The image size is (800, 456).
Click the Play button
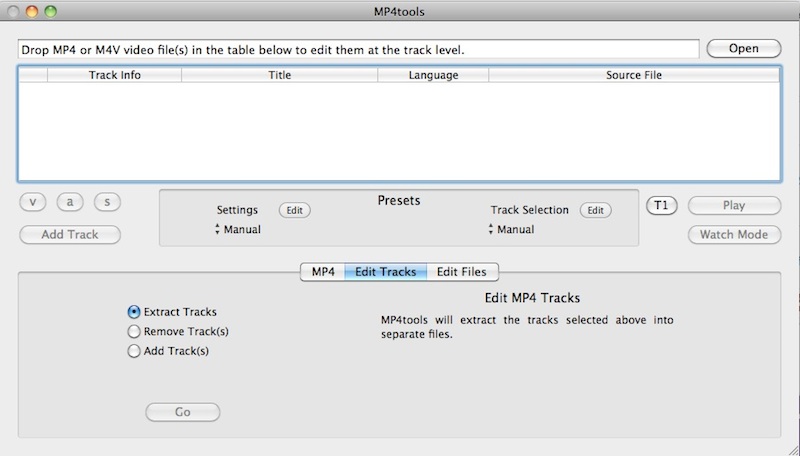[x=734, y=206]
